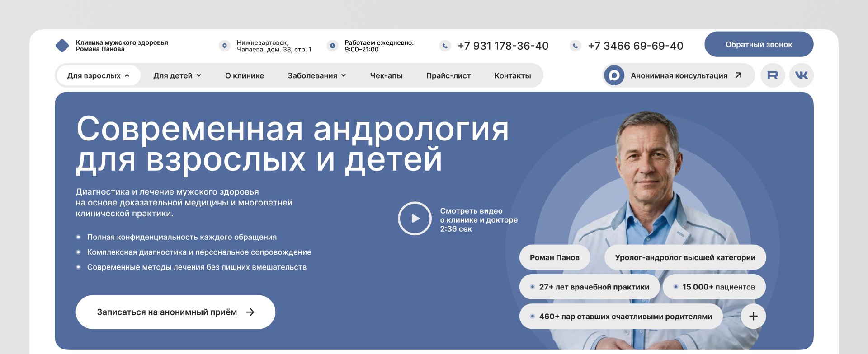Click Смотреть видео о клинике и докторе text
The height and width of the screenshot is (354, 868).
click(479, 220)
